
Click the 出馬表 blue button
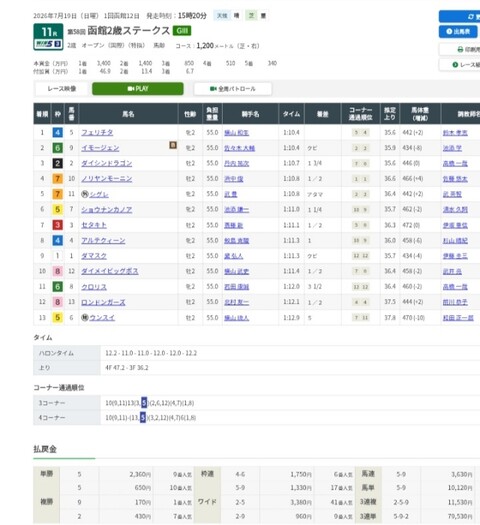pos(459,31)
